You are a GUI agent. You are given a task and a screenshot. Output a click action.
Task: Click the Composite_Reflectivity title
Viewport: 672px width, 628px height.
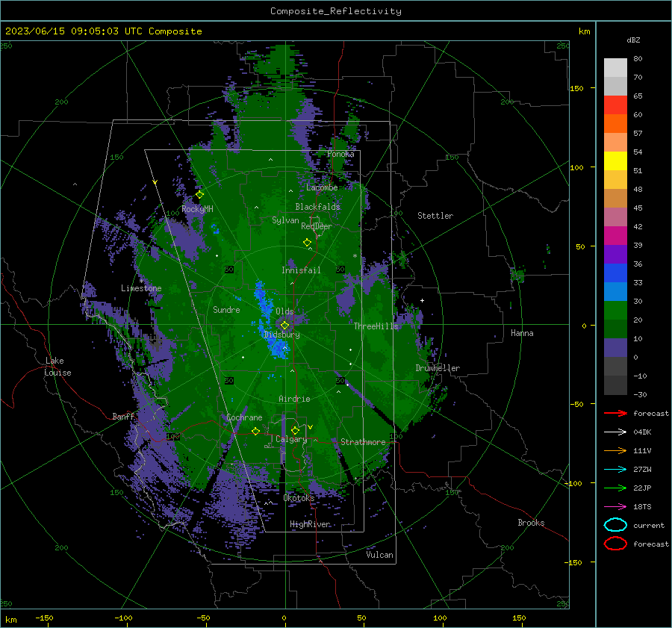click(336, 11)
